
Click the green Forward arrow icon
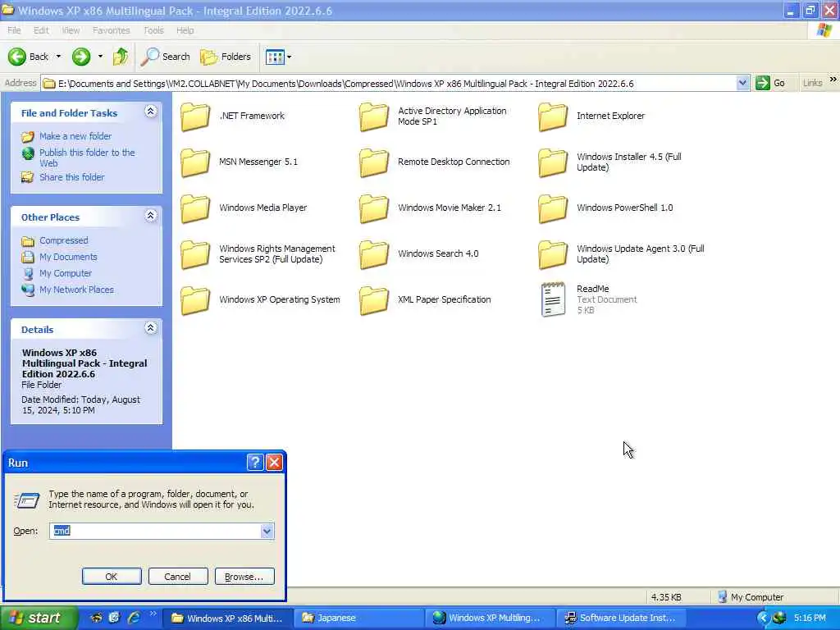[x=81, y=57]
